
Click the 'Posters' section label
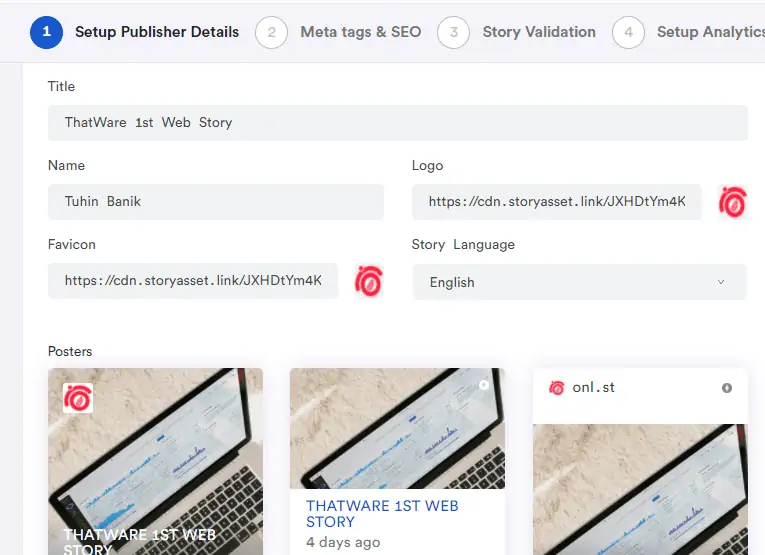(x=70, y=351)
